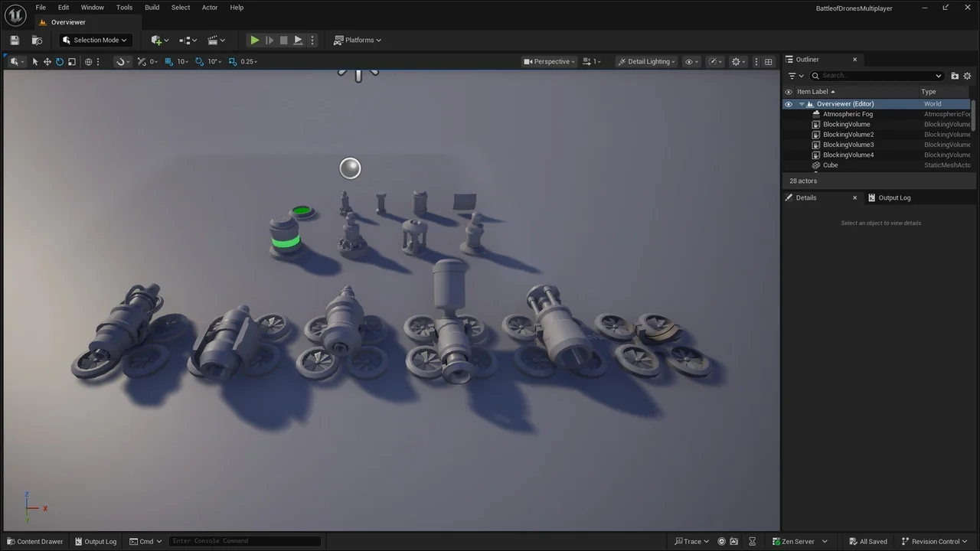The image size is (980, 551).
Task: Open the Build menu
Action: (x=152, y=8)
